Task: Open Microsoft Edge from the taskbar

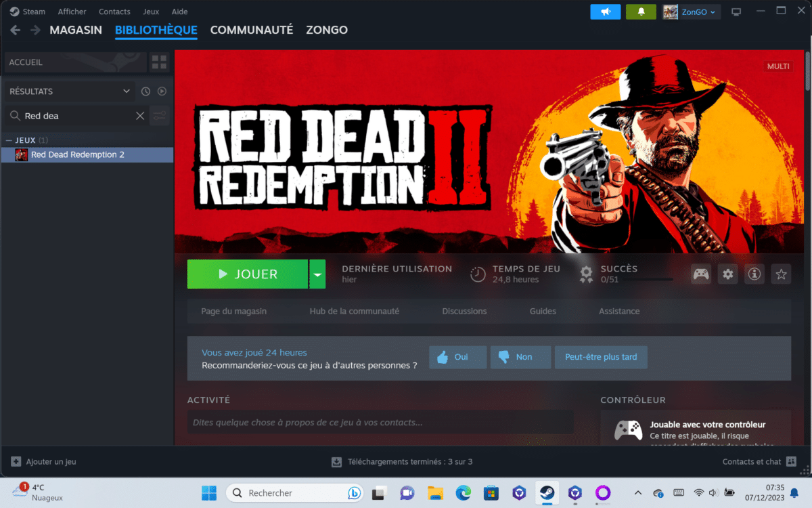Action: [463, 493]
